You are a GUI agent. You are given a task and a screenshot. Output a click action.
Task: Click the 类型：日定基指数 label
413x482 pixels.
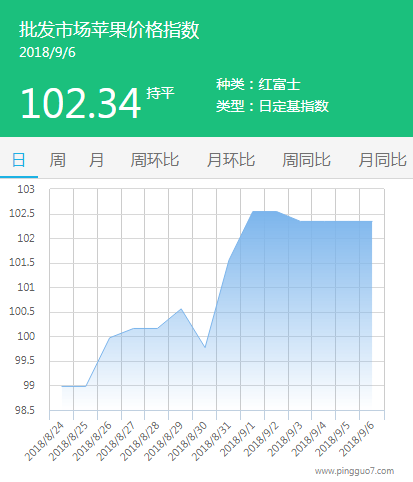(x=272, y=106)
